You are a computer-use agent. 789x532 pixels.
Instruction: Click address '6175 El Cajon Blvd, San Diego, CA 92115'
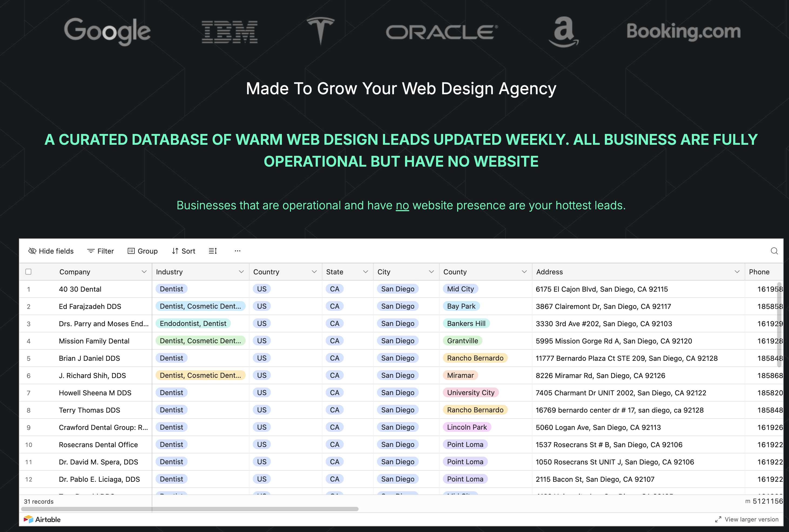(602, 289)
